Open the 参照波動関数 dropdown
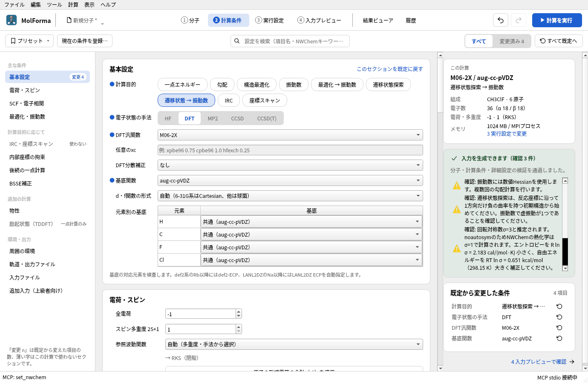Image resolution: width=588 pixels, height=383 pixels. click(x=294, y=344)
